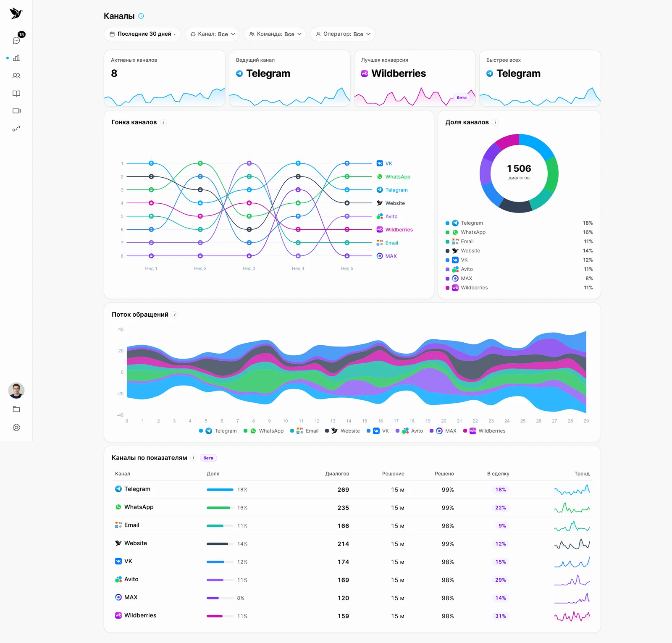
Task: Click the bird logo at the top left
Action: click(x=16, y=13)
